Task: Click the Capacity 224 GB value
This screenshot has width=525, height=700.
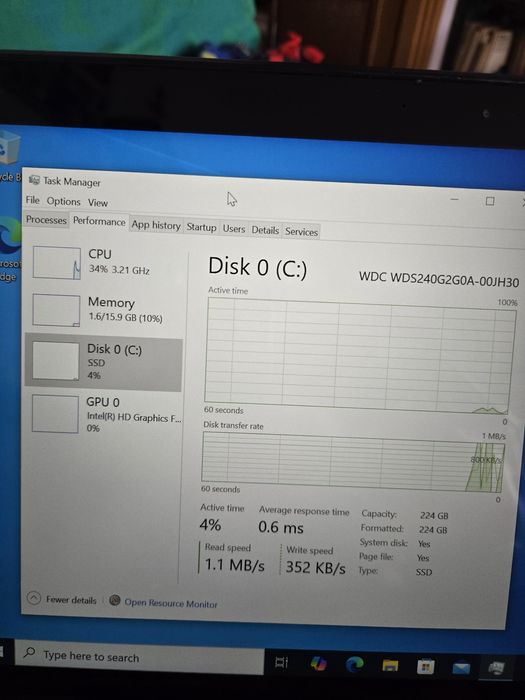Action: 434,516
